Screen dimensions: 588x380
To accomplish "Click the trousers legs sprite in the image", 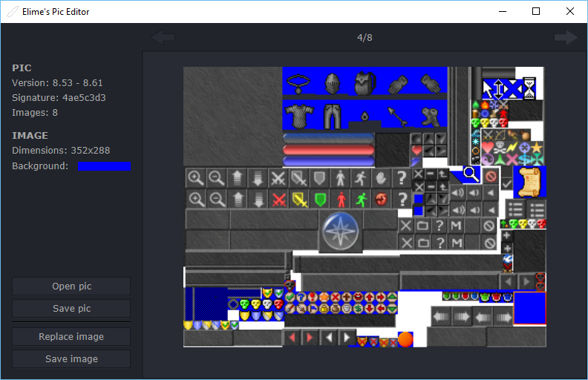I will (332, 117).
